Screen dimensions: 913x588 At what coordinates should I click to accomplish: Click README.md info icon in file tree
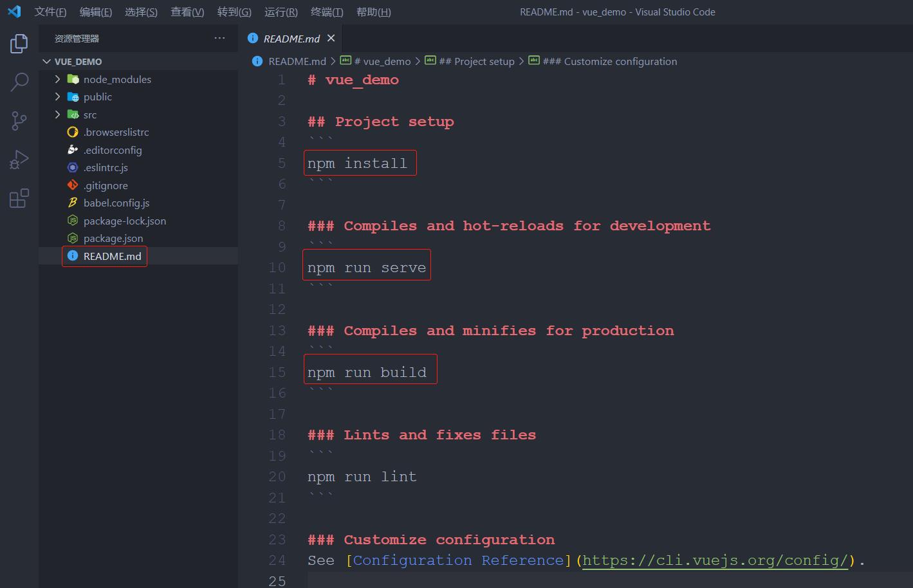click(x=73, y=256)
